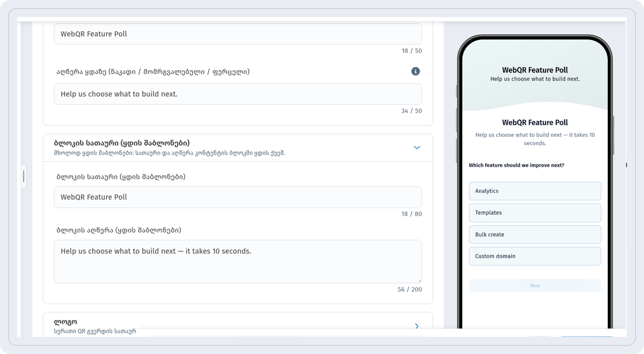The width and height of the screenshot is (644, 354).
Task: Pick Bulk create option in phone preview
Action: coord(535,235)
